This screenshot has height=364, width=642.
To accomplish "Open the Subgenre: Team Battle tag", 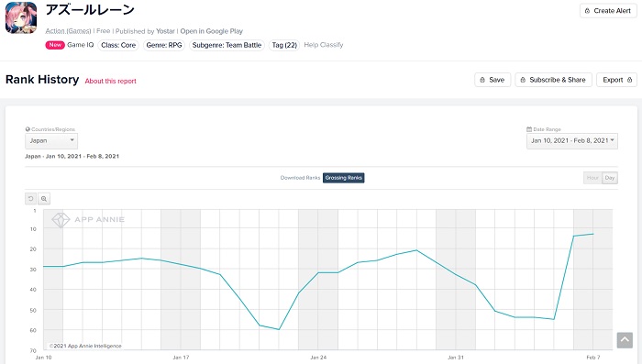I will click(227, 45).
